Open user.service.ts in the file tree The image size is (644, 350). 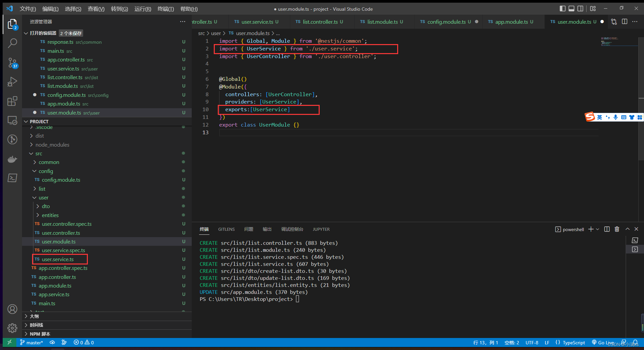pyautogui.click(x=57, y=259)
